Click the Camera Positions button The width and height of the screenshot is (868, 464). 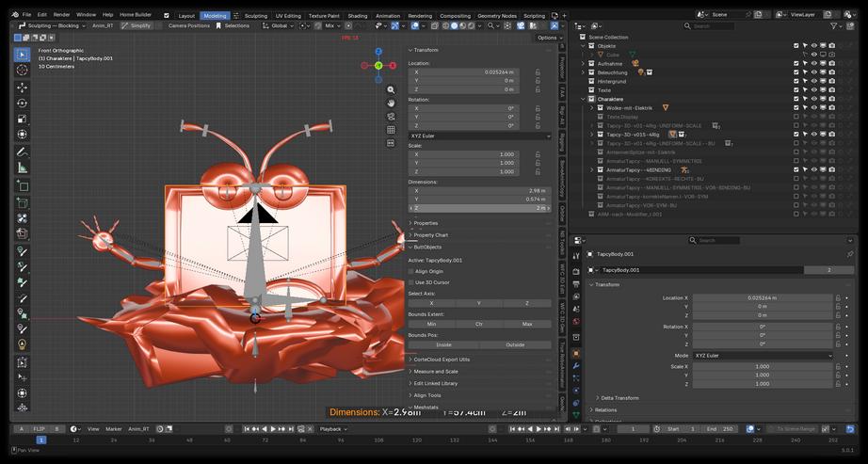(x=189, y=26)
